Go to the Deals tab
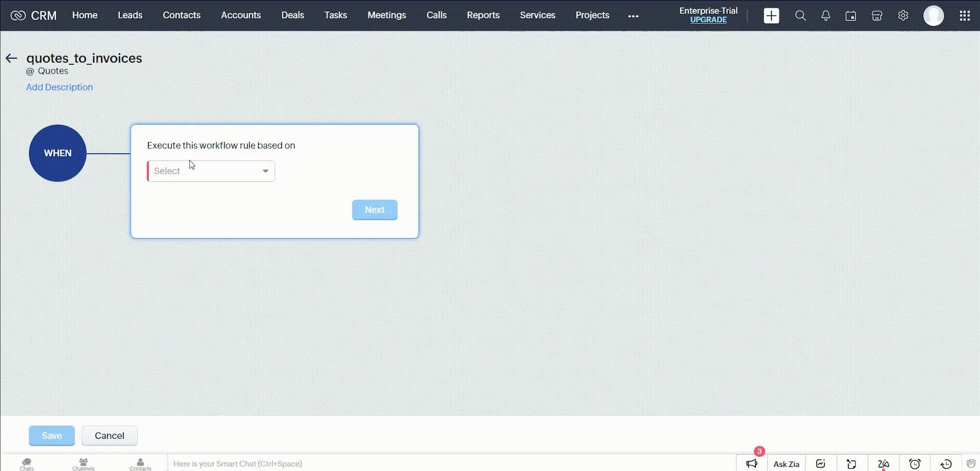 point(292,15)
